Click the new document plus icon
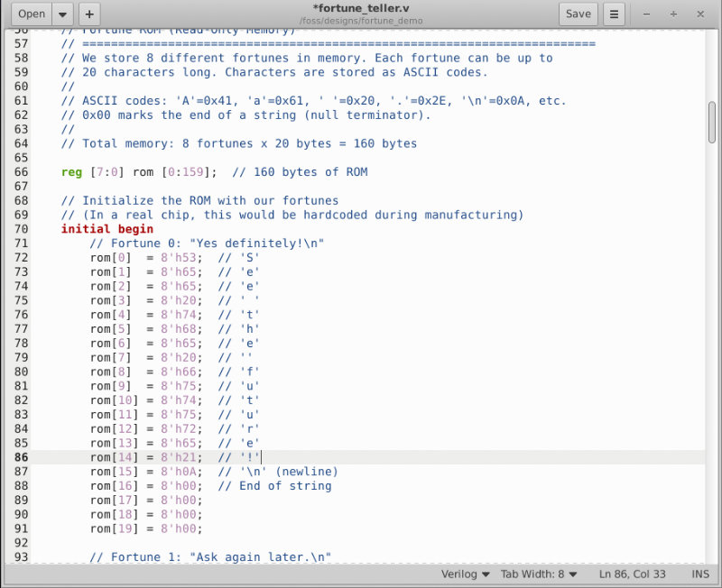The width and height of the screenshot is (722, 588). [x=88, y=14]
